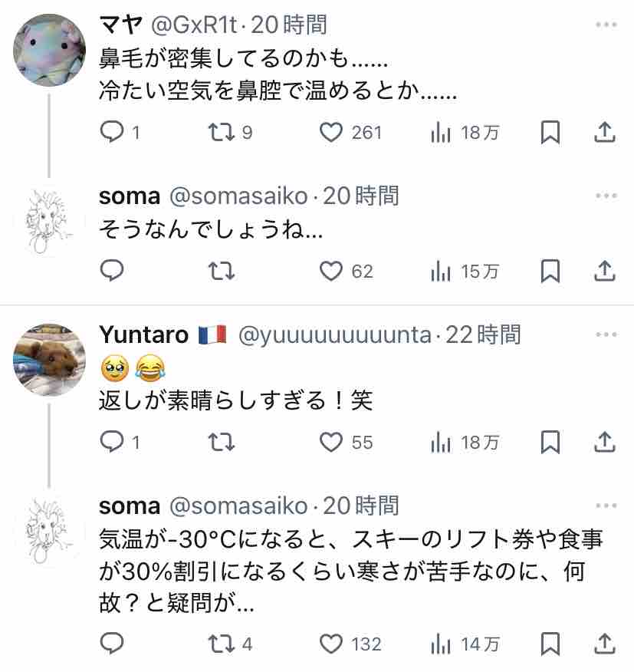The width and height of the screenshot is (634, 672).
Task: Share Yuntaro's tweet
Action: [x=605, y=442]
